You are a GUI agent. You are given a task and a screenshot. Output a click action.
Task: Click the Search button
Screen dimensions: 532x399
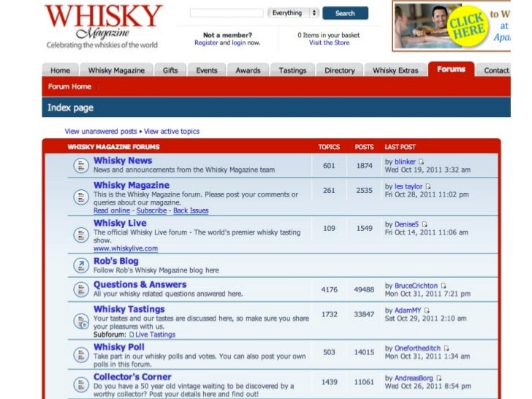[x=346, y=13]
